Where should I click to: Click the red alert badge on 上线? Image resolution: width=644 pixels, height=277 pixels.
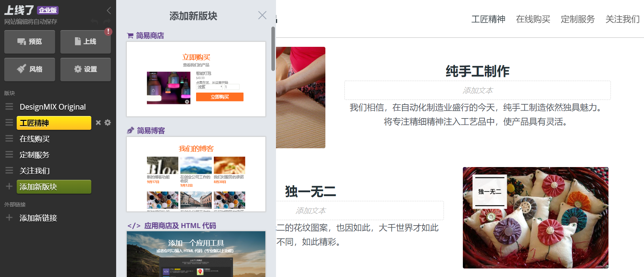(108, 32)
